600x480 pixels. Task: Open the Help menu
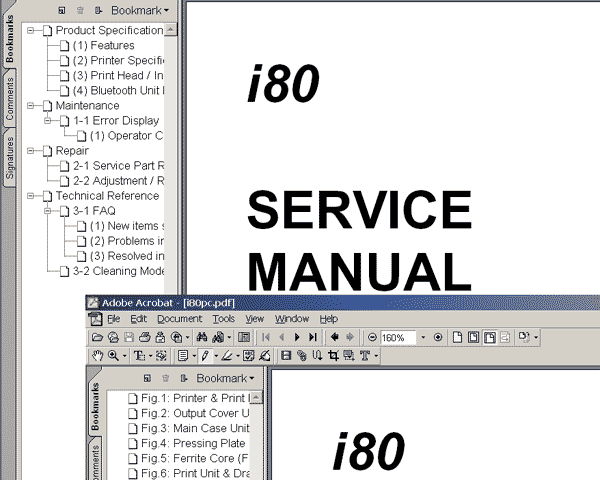[329, 319]
